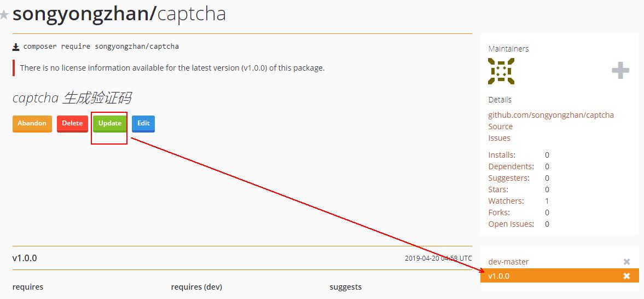
Task: Select the dev-master version
Action: pyautogui.click(x=509, y=262)
